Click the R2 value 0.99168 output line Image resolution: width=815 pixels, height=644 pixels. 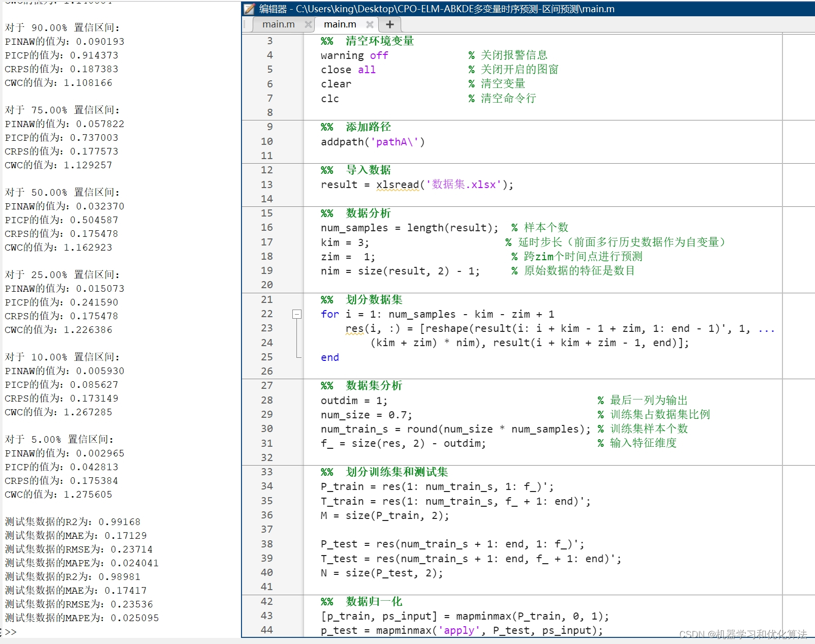[x=73, y=522]
